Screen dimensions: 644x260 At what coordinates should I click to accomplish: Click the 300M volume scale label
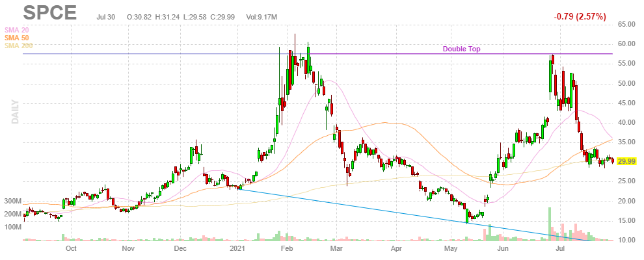point(13,201)
